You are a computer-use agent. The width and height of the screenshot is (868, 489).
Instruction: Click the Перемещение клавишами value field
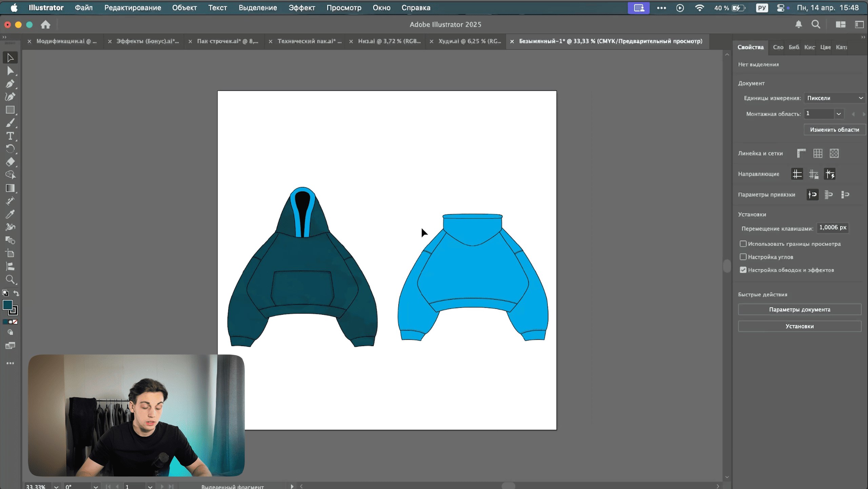tap(832, 228)
